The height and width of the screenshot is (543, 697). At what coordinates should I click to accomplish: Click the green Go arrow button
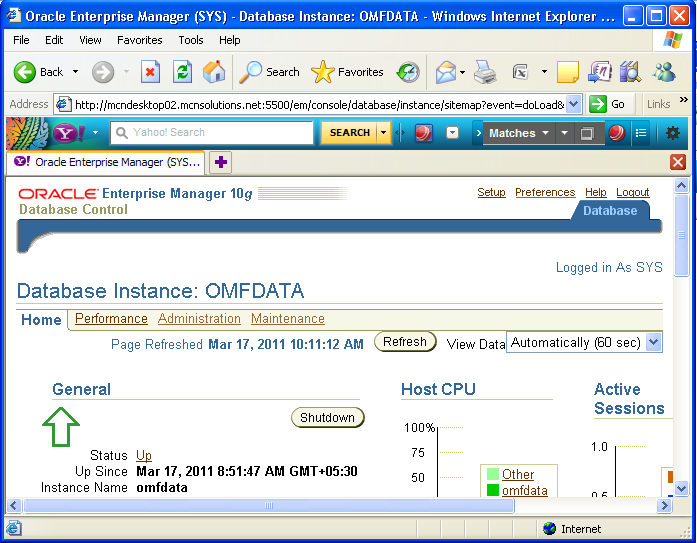point(597,104)
